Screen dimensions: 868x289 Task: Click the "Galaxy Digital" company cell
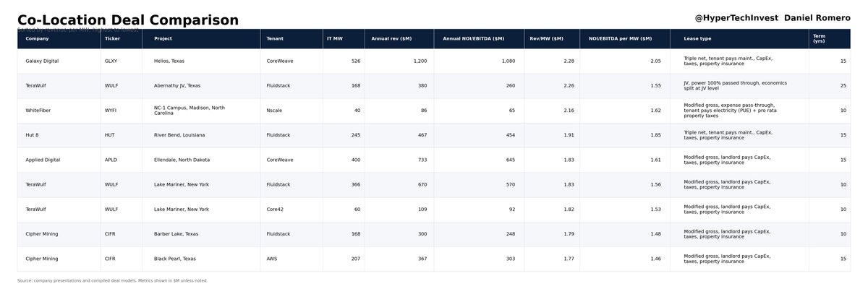[x=42, y=61]
